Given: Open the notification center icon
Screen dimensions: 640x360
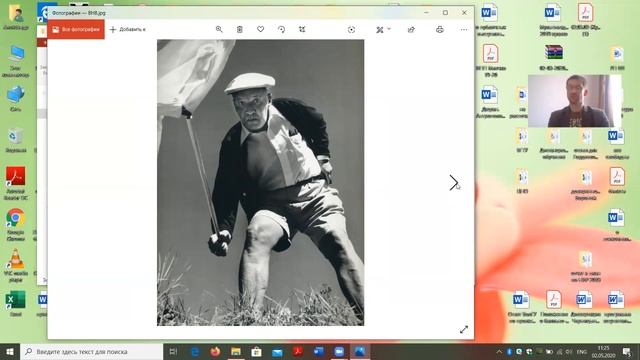Looking at the screenshot, I should [627, 351].
